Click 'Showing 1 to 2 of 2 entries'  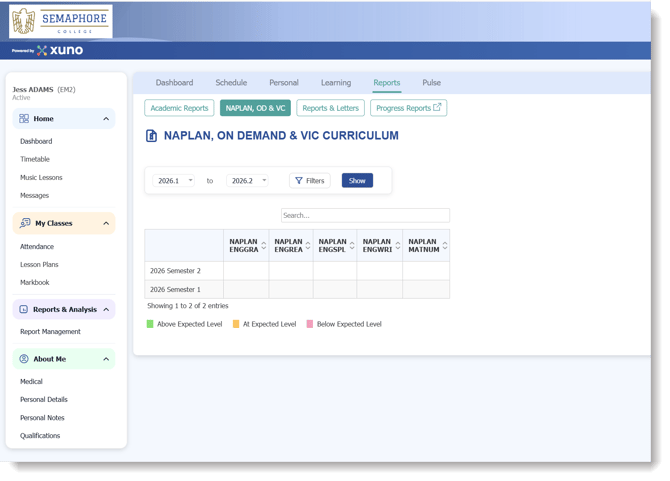pyautogui.click(x=188, y=306)
